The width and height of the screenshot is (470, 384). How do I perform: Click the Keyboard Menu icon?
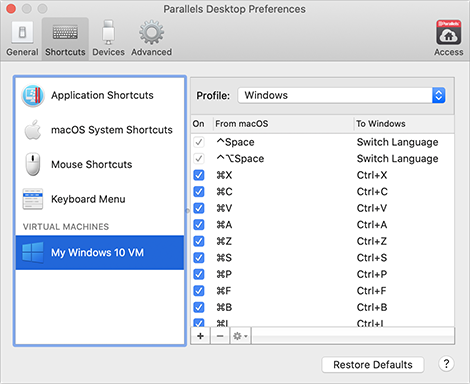point(33,199)
